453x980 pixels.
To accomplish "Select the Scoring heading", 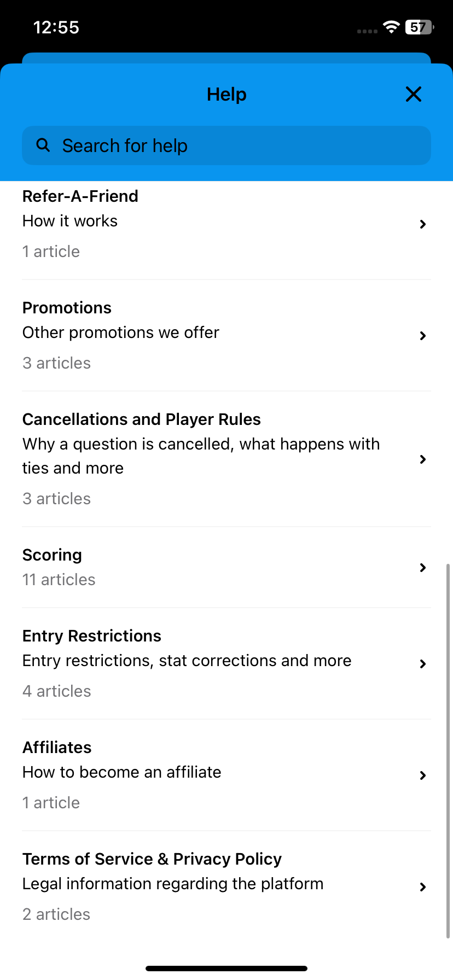I will pyautogui.click(x=52, y=555).
